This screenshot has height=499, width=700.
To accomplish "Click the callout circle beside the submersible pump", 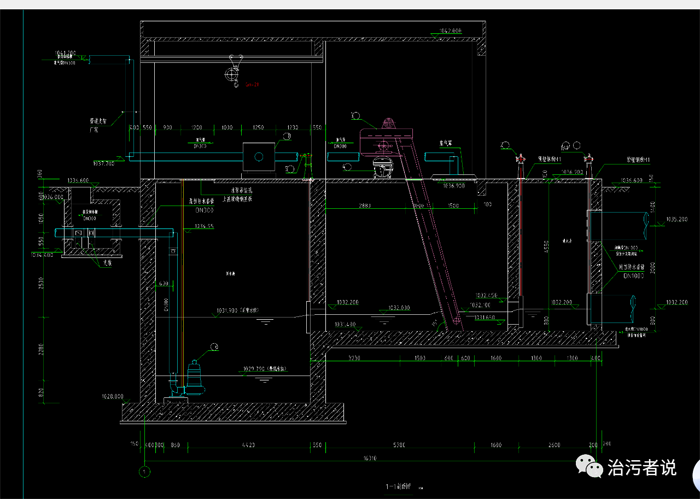I will [x=213, y=348].
